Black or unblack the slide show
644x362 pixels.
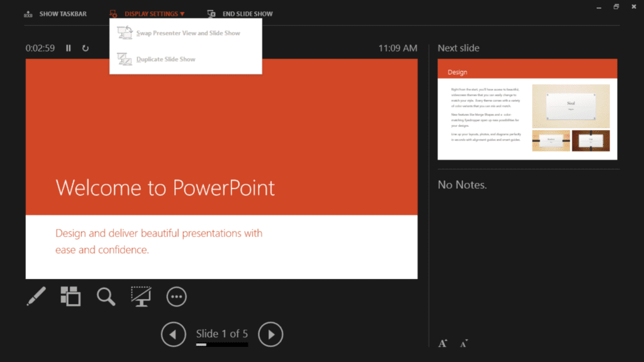coord(141,297)
